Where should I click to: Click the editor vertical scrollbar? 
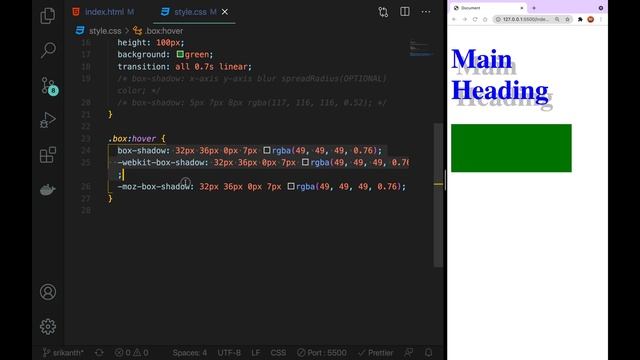(x=438, y=195)
